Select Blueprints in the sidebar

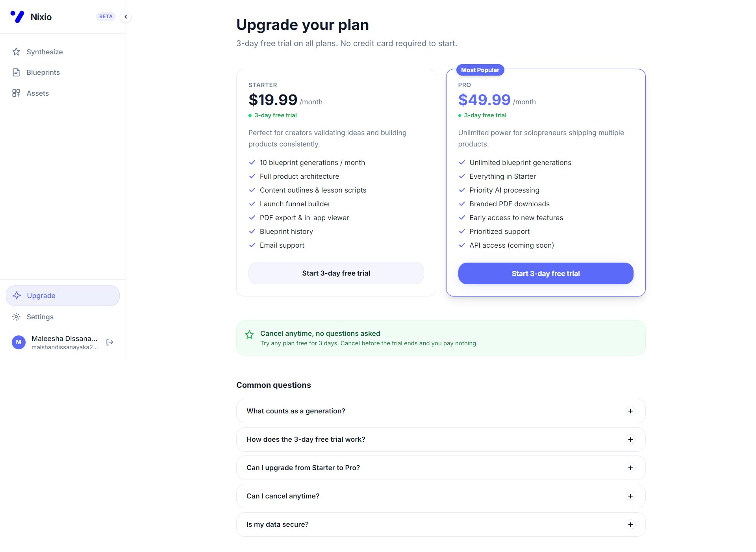(x=43, y=72)
